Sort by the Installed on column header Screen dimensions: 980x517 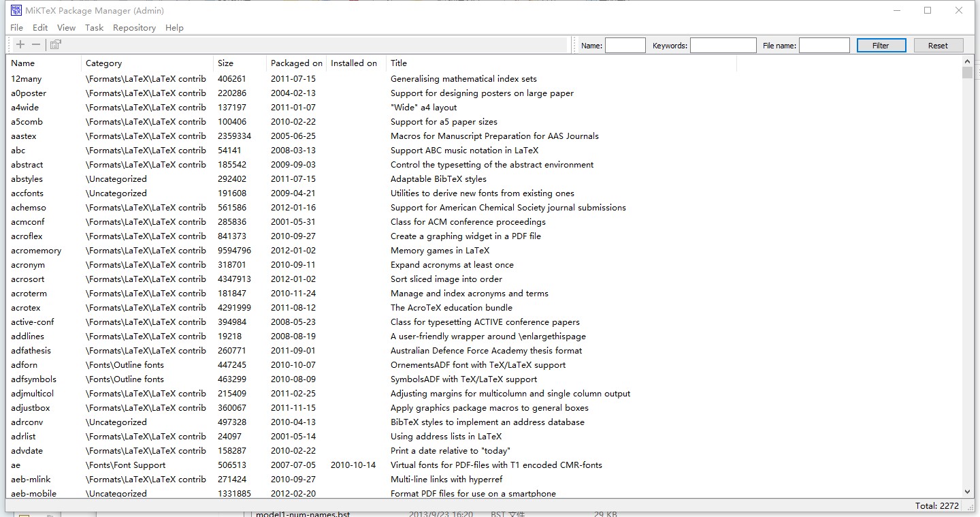356,63
